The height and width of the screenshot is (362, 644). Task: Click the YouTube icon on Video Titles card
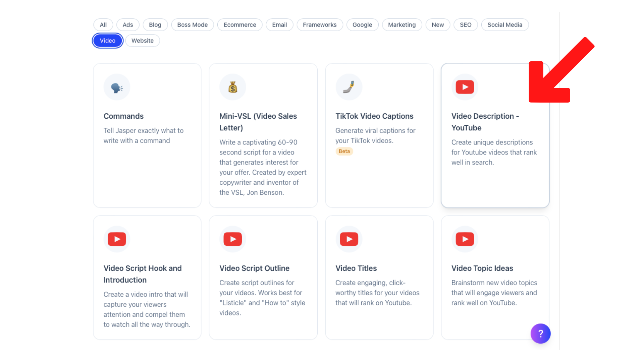349,239
